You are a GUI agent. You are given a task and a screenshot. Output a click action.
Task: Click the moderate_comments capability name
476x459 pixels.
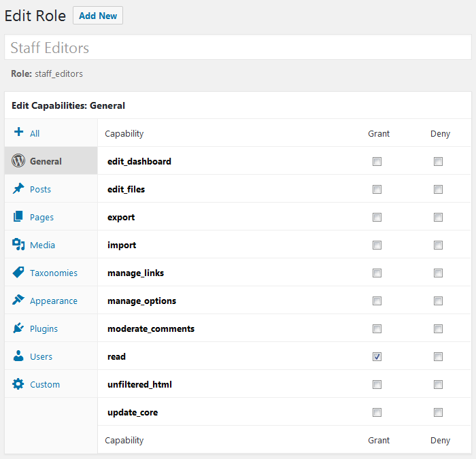coord(150,328)
